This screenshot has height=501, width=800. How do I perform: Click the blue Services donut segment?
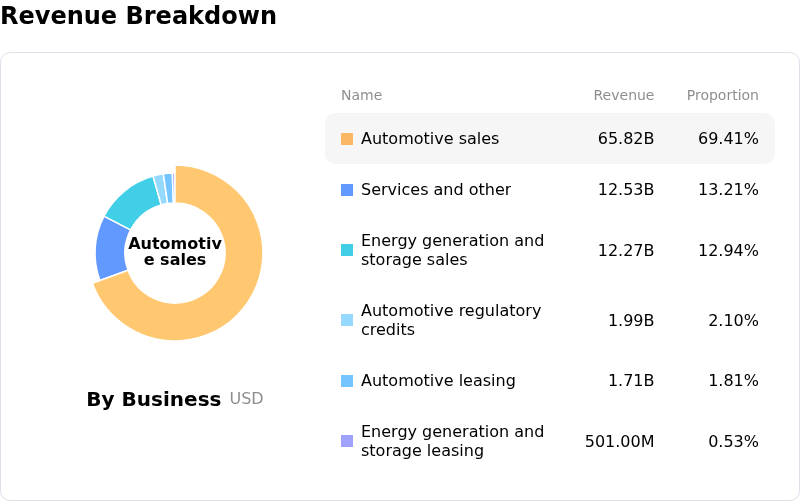coord(111,248)
